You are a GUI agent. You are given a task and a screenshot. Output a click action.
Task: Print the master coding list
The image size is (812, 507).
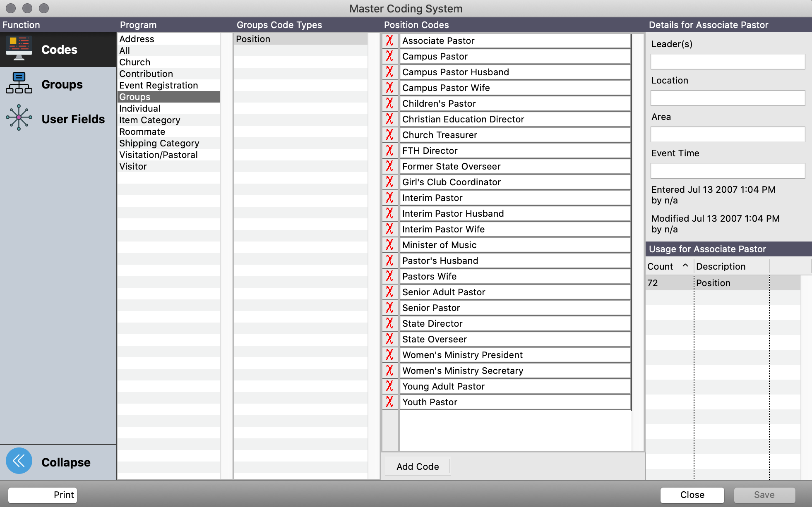[x=42, y=495]
